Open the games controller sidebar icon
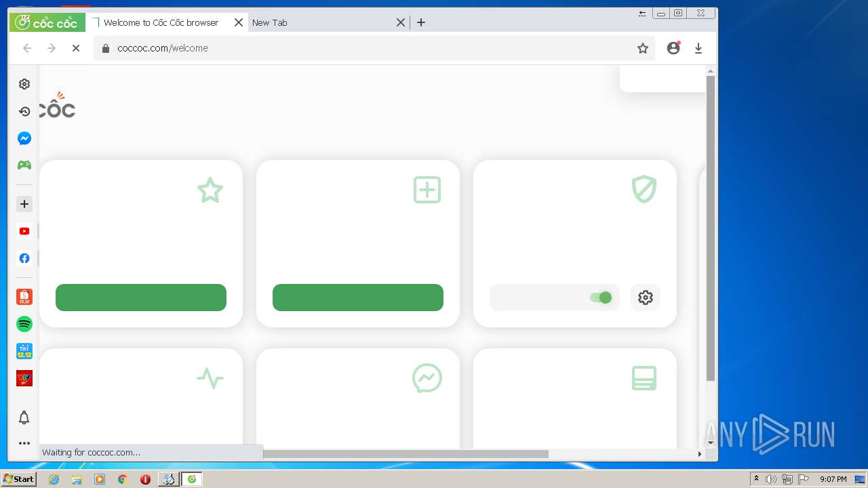Image resolution: width=868 pixels, height=488 pixels. click(24, 165)
